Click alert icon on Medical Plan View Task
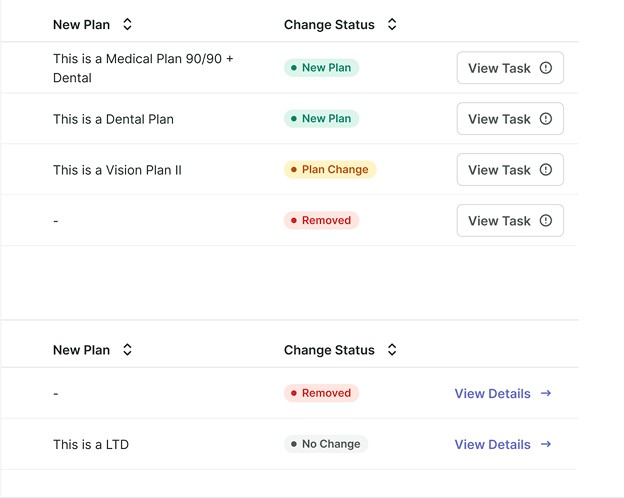Image resolution: width=624 pixels, height=498 pixels. pyautogui.click(x=546, y=68)
